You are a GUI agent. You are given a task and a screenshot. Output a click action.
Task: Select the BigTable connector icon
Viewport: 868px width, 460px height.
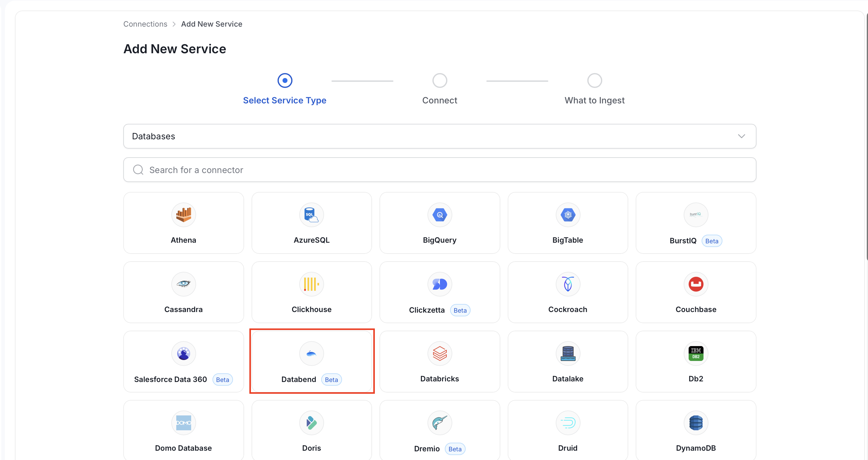[x=568, y=215]
